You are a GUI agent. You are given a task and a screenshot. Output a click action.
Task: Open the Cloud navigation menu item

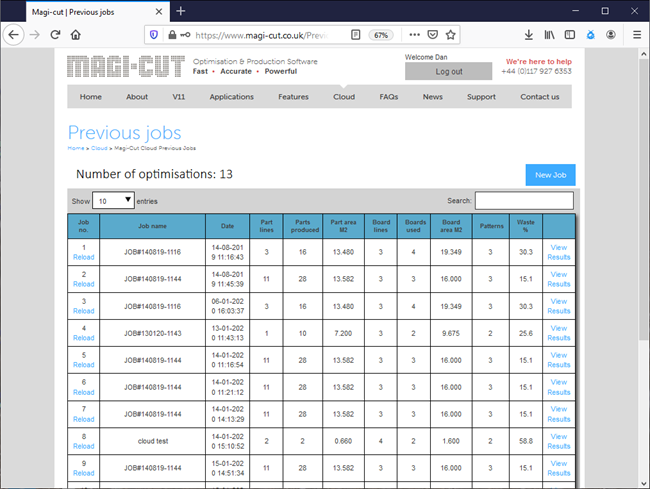coord(344,97)
